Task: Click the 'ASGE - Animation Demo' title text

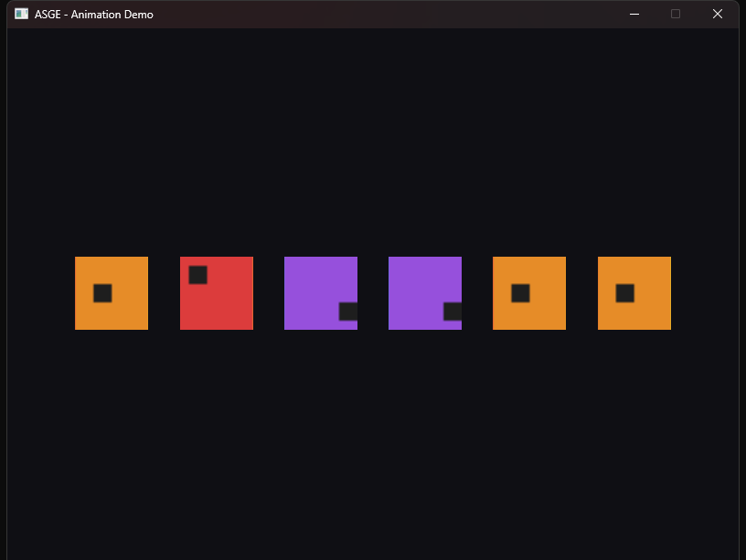Action: point(94,15)
